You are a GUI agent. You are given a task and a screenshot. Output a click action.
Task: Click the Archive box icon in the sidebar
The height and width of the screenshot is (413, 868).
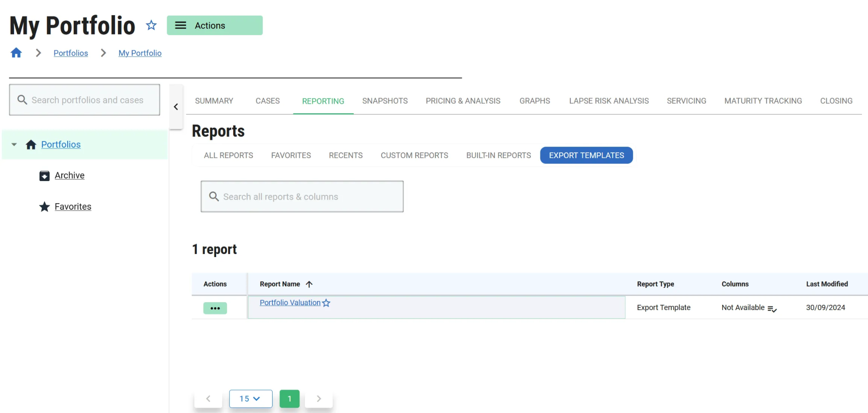pos(44,176)
